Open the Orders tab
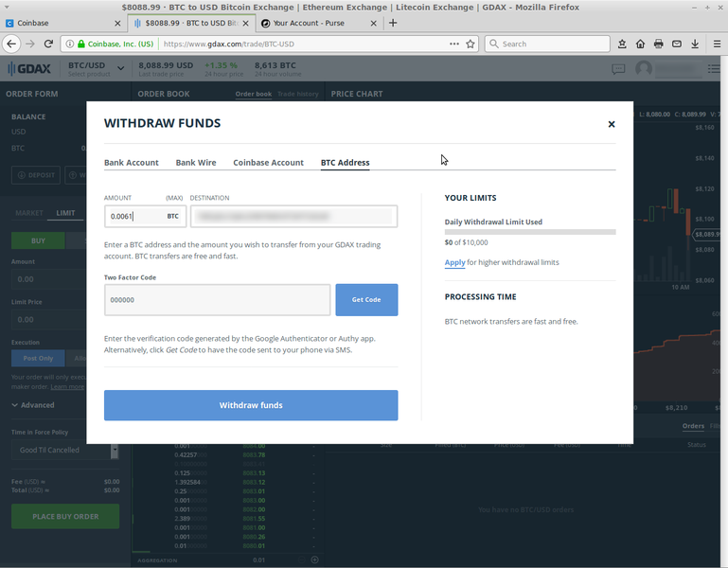 pyautogui.click(x=693, y=426)
